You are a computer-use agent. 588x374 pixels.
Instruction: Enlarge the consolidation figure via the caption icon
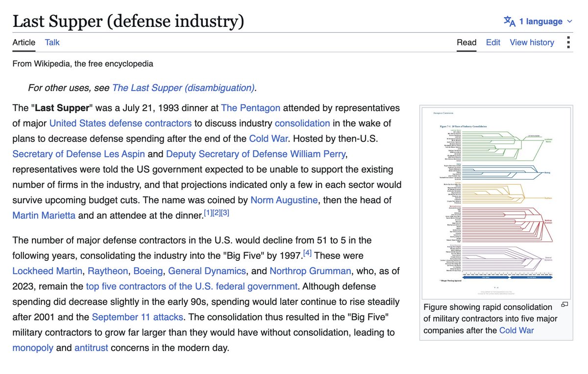564,304
